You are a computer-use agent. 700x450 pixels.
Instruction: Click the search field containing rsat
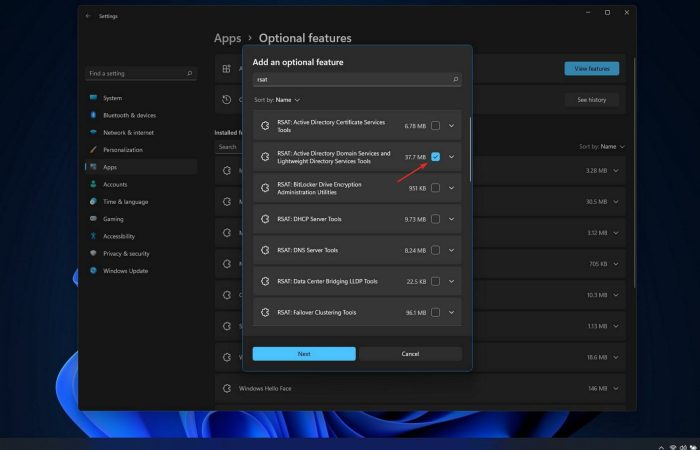pos(357,79)
